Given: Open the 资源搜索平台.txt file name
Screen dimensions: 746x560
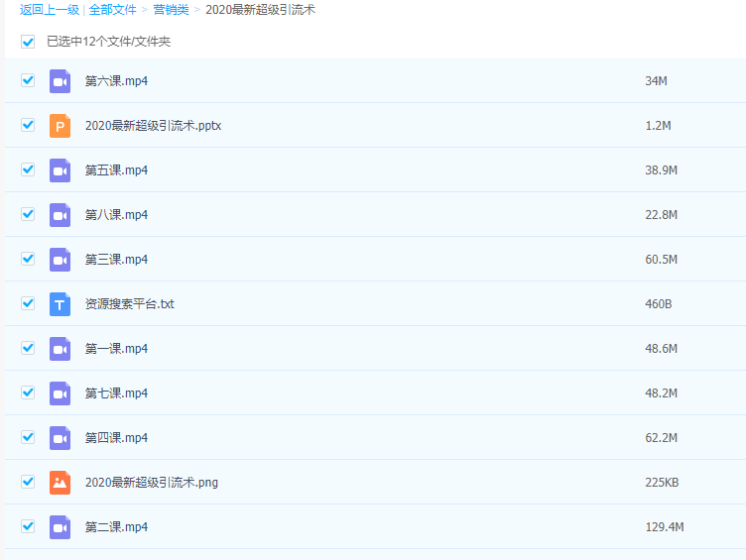Looking at the screenshot, I should tap(129, 304).
